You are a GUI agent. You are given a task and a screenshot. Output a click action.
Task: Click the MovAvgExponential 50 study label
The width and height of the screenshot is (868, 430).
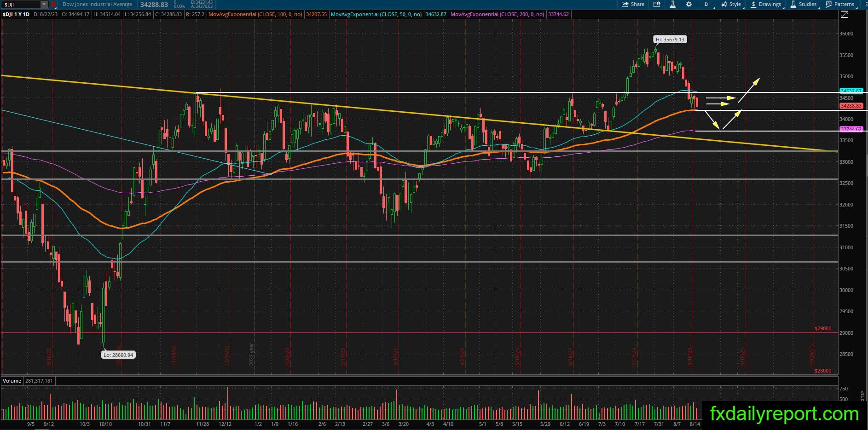pos(376,14)
